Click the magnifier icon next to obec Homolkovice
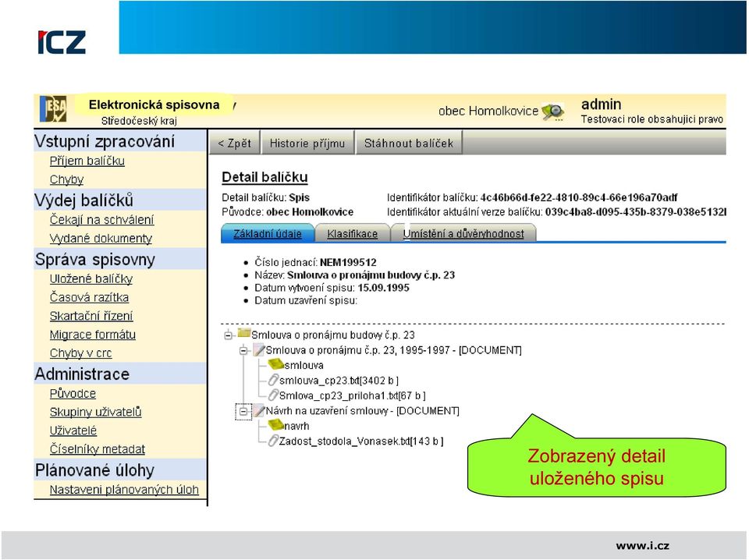Image resolution: width=749 pixels, height=560 pixels. [x=552, y=112]
